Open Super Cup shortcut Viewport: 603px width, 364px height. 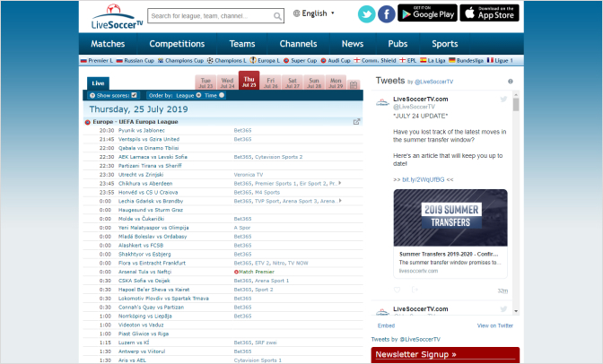point(300,61)
